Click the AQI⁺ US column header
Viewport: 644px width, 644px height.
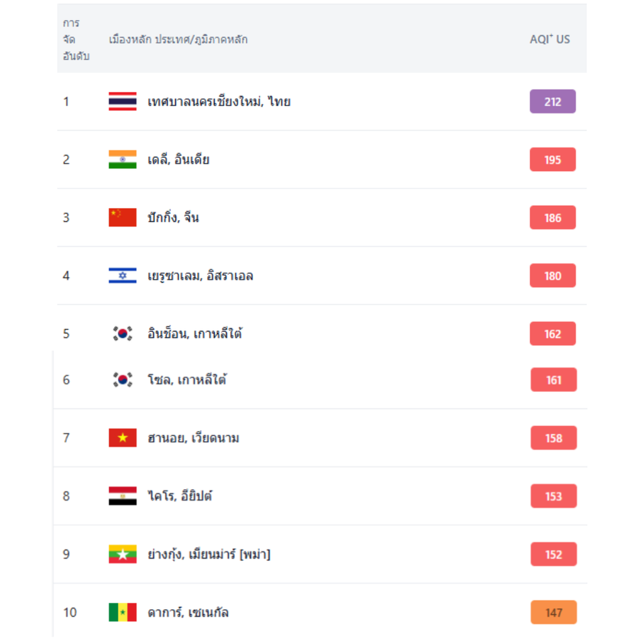pos(549,40)
